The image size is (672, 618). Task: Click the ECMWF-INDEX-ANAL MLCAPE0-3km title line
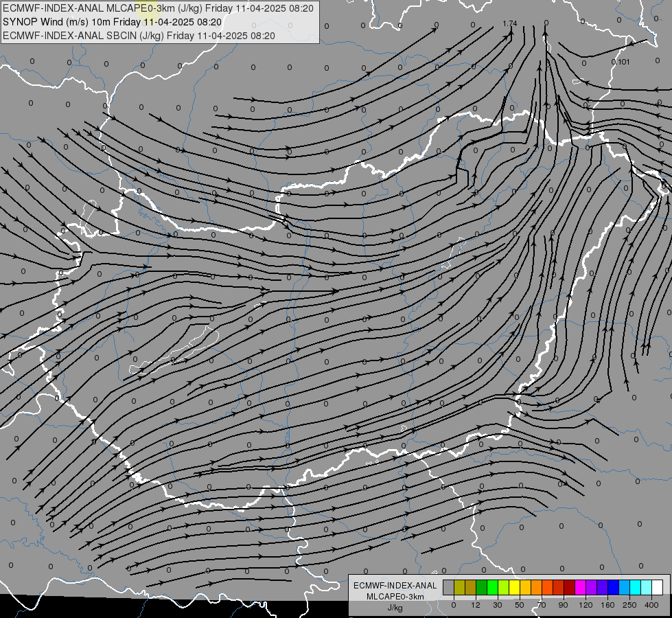pyautogui.click(x=158, y=8)
